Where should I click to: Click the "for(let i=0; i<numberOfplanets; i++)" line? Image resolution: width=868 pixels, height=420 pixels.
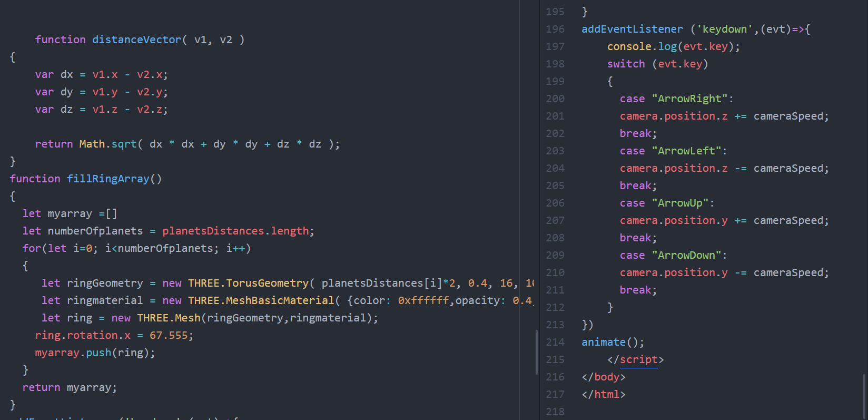[x=136, y=248]
